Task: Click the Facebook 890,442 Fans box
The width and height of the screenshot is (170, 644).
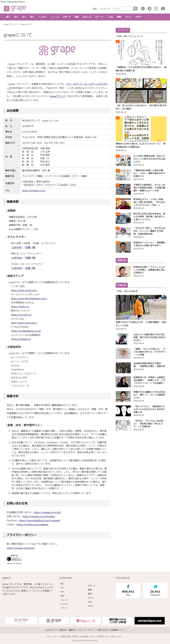Action: point(128,590)
